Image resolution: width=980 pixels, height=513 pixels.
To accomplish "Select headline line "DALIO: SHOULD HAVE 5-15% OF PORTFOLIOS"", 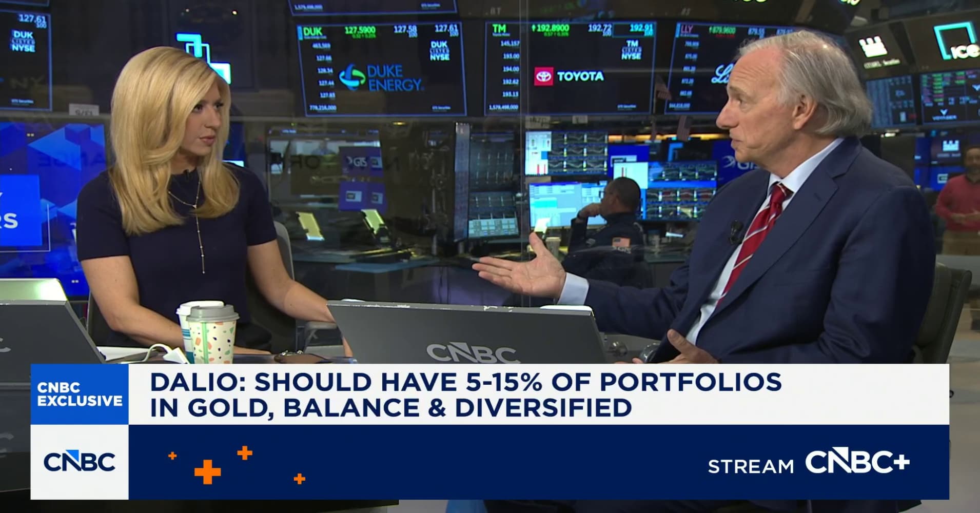I will tap(466, 382).
